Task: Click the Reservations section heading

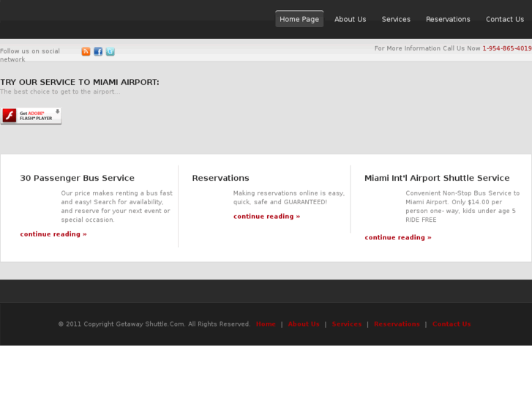Action: pos(220,178)
